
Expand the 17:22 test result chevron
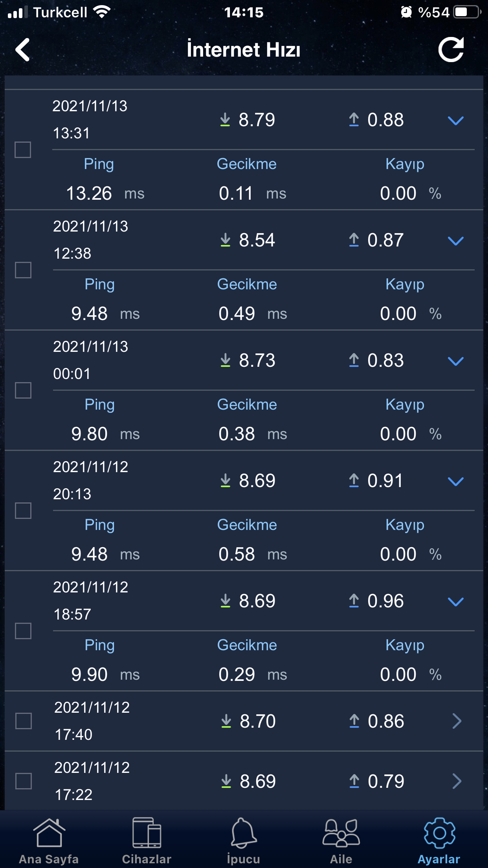coord(457,781)
